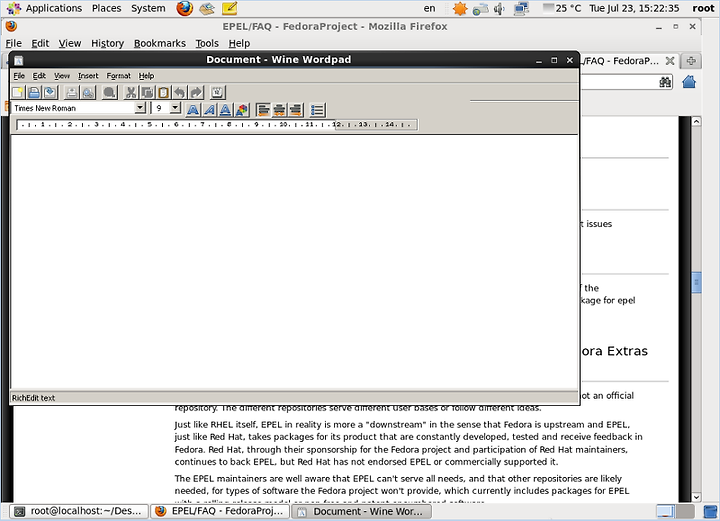Toggle Underline formatting in Wordpad
This screenshot has height=521, width=720.
[x=225, y=109]
